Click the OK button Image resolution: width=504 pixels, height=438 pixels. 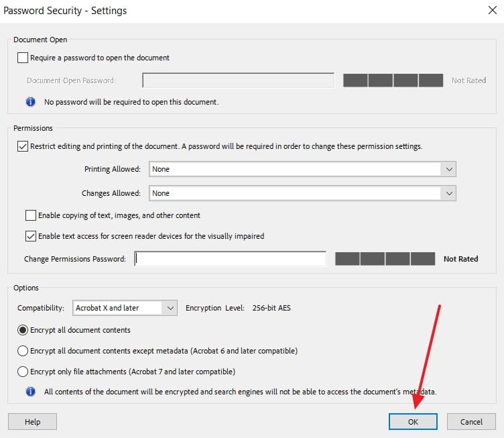(x=413, y=422)
